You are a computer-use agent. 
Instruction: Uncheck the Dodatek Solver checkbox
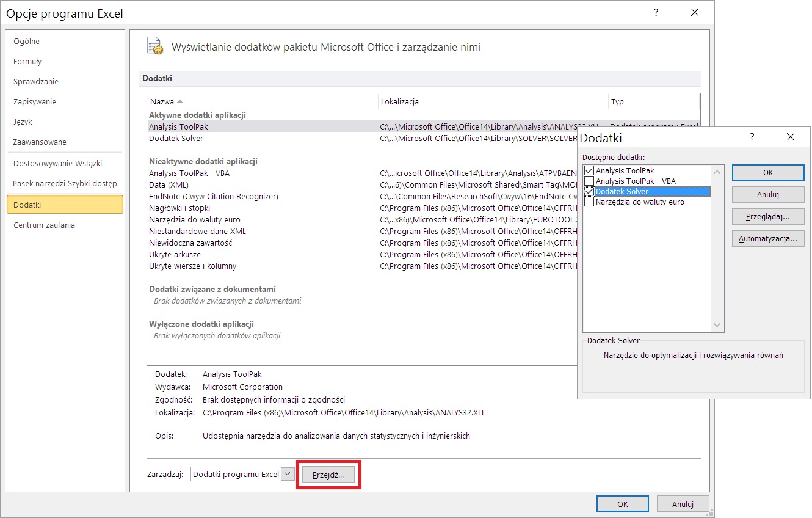point(589,192)
